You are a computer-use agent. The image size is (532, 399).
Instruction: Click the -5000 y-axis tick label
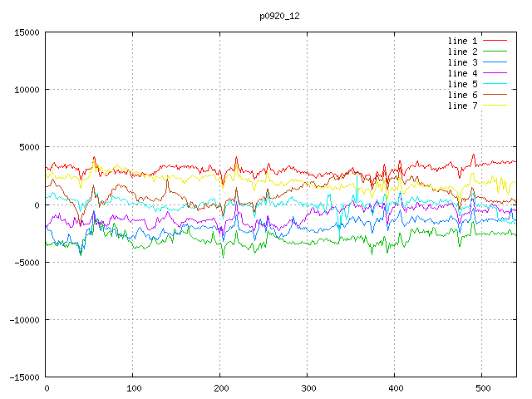pos(25,262)
